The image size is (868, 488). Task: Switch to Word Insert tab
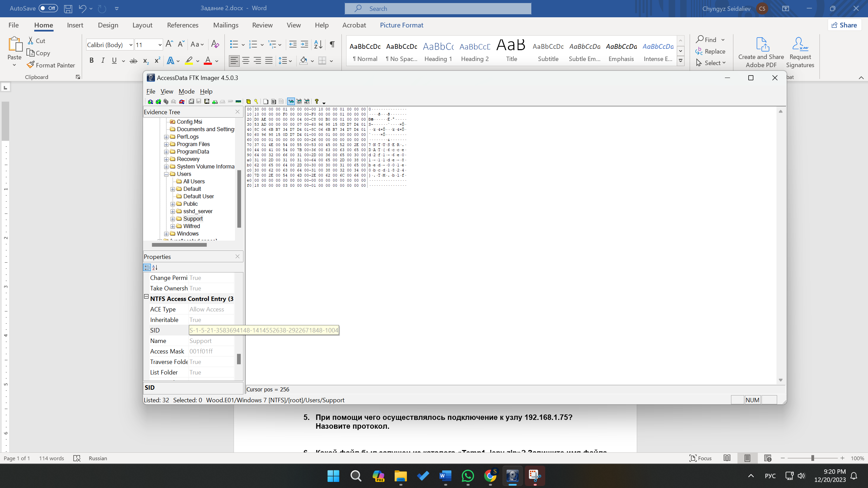point(75,25)
